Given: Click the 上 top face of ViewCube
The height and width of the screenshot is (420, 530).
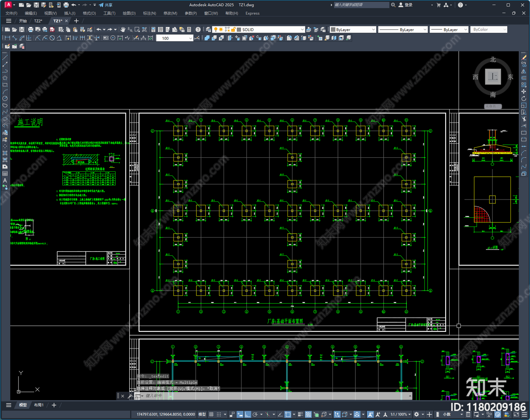Looking at the screenshot, I should point(493,77).
